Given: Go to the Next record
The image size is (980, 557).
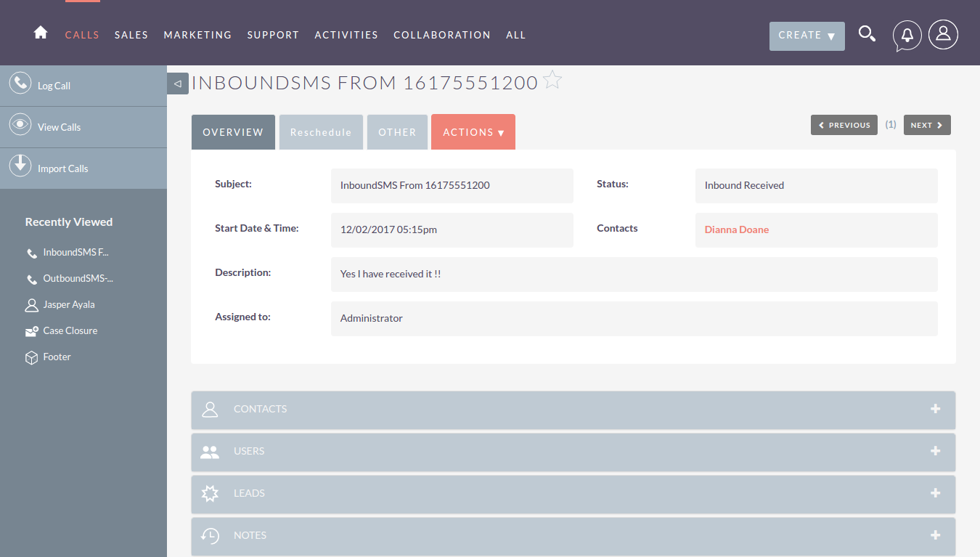Looking at the screenshot, I should click(x=927, y=125).
